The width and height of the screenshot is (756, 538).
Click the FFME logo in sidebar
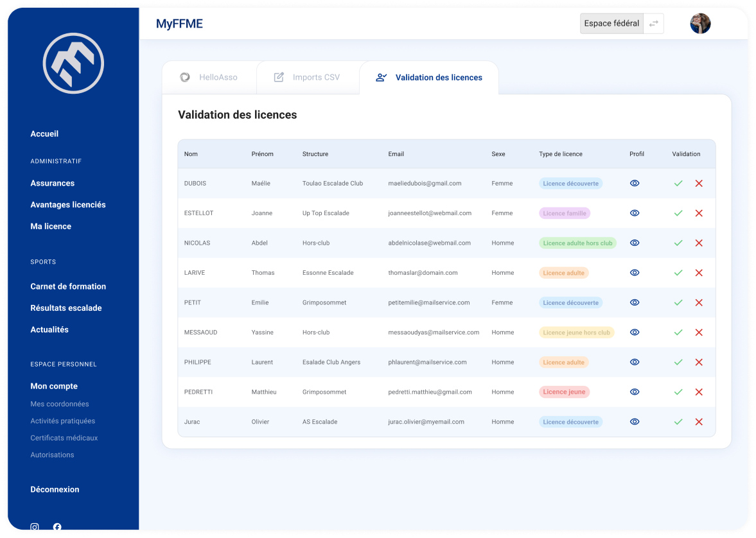[73, 63]
